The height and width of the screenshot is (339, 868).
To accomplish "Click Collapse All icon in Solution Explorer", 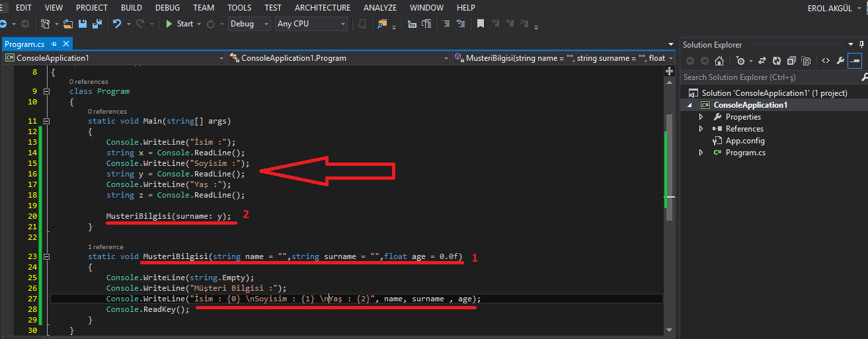I will 791,61.
